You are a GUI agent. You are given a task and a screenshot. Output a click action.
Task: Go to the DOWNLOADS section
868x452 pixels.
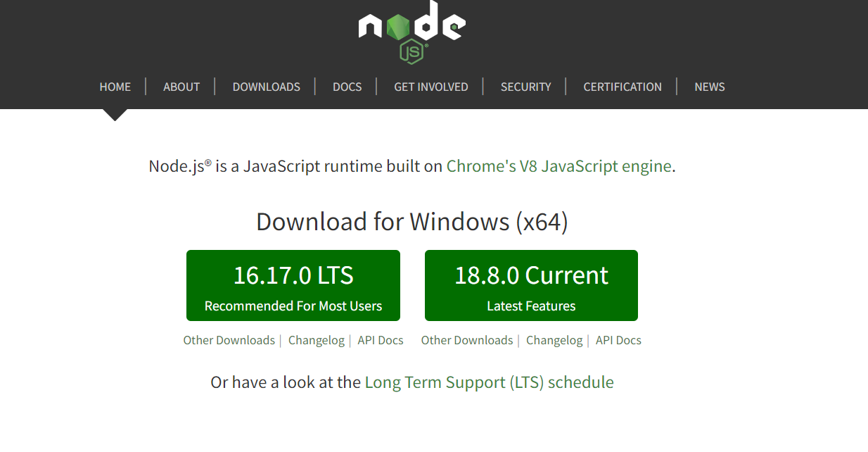click(266, 87)
